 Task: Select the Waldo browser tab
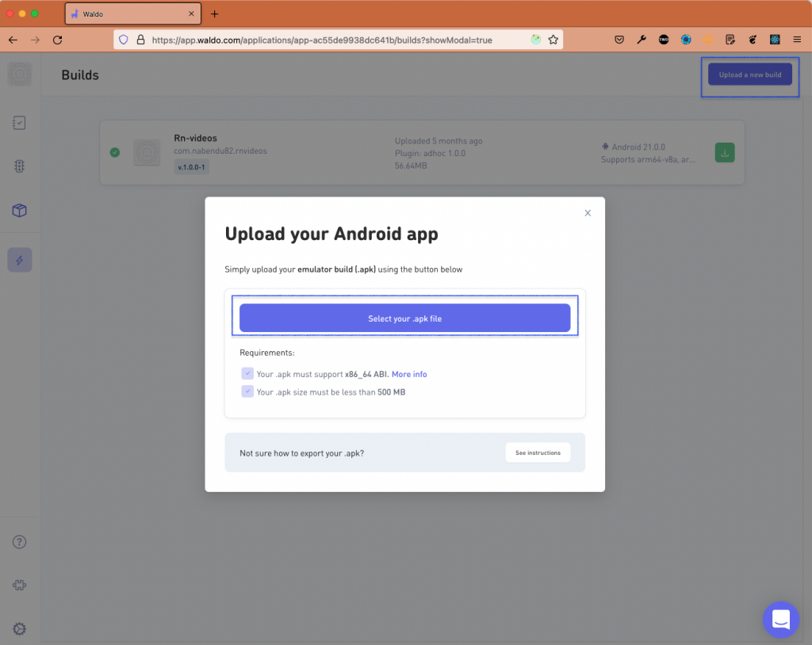tap(132, 14)
